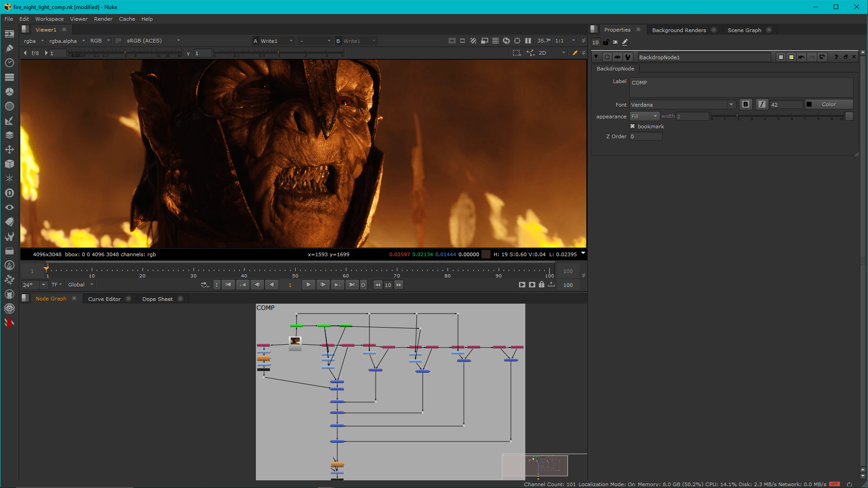Open the Merge nodes toolbar menu
This screenshot has width=868, height=488.
(9, 135)
